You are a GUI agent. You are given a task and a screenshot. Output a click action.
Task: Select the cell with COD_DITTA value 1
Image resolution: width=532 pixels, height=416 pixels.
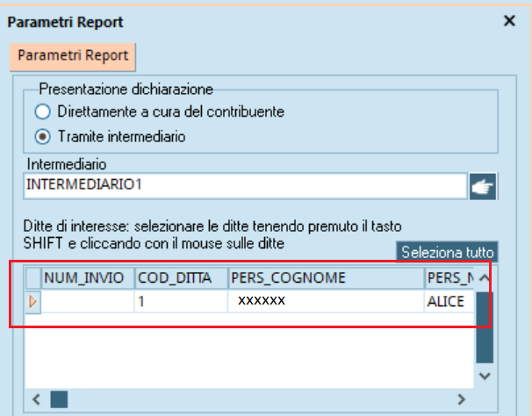tap(181, 301)
